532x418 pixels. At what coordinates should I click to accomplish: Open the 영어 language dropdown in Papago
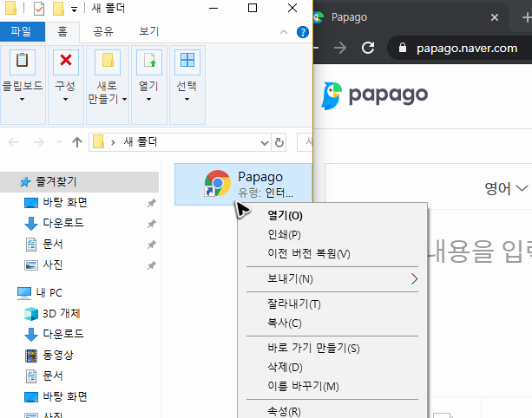[x=506, y=188]
